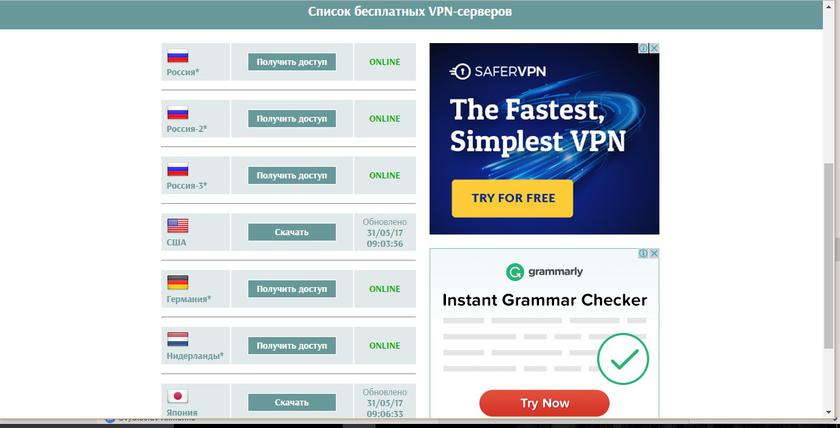Click the Japan flag icon

click(x=177, y=396)
